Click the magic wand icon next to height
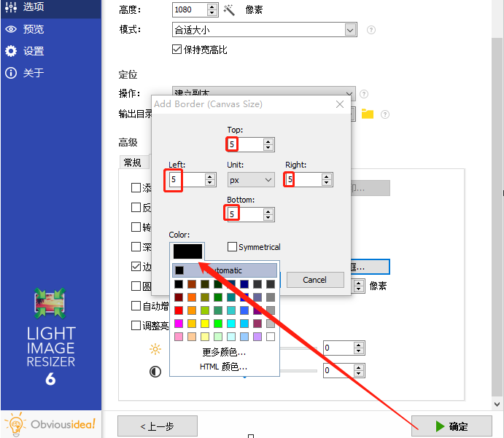 (229, 10)
